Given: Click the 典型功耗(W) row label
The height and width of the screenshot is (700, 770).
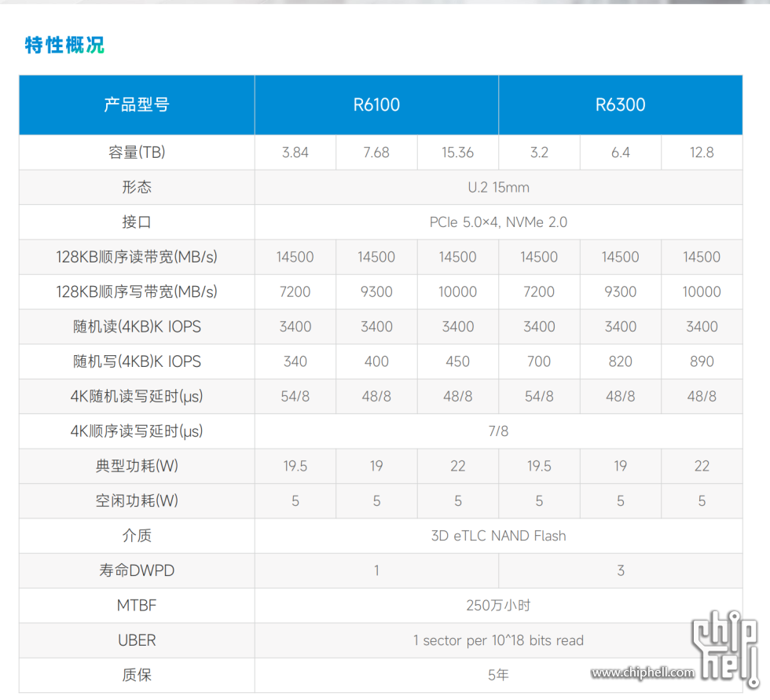Looking at the screenshot, I should tap(137, 466).
